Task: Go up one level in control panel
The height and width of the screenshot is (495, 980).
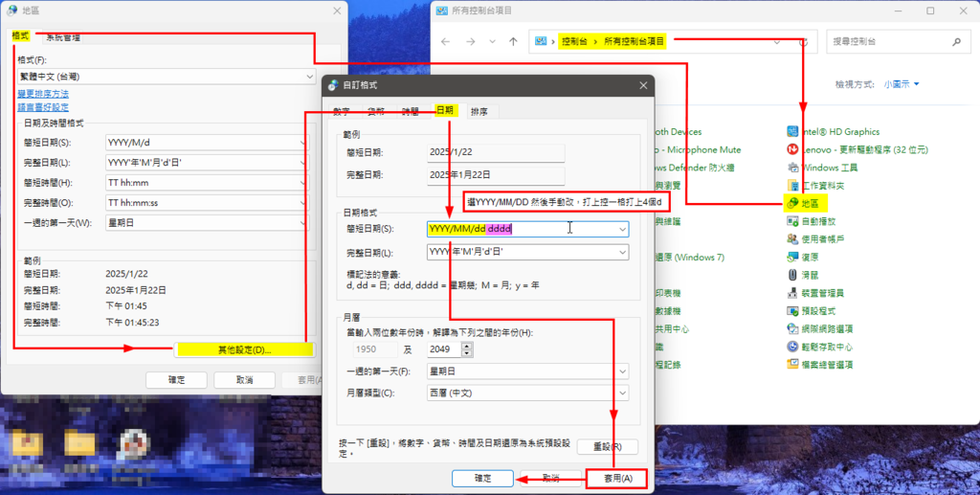Action: tap(513, 42)
